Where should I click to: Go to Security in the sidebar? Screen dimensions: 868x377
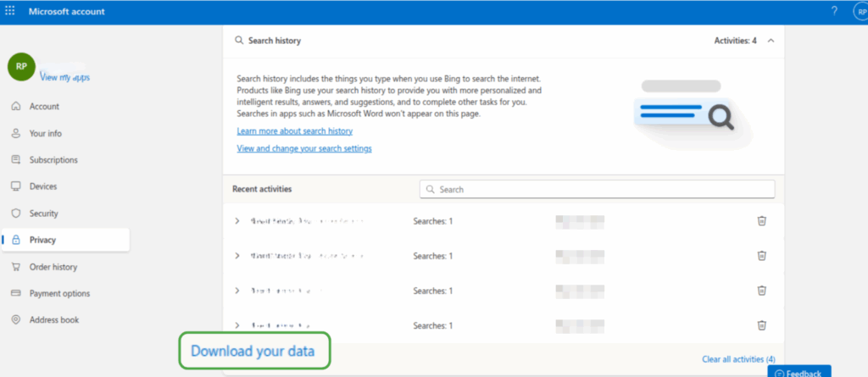click(43, 213)
